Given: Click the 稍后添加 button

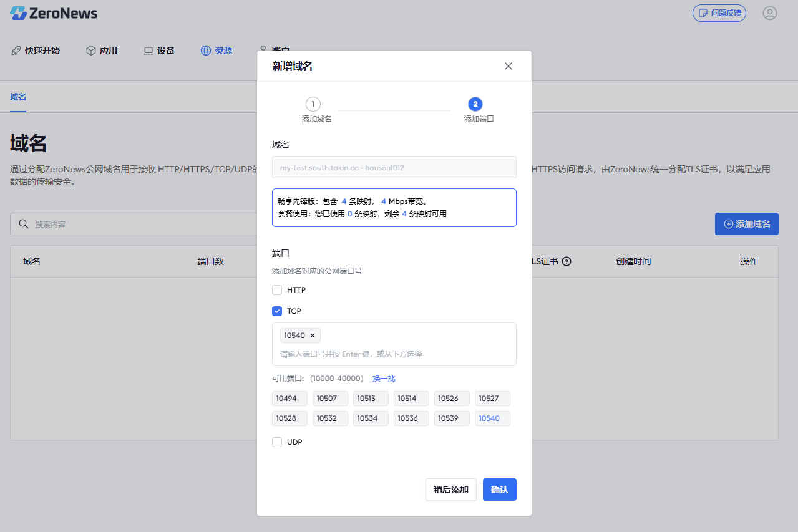Looking at the screenshot, I should [x=450, y=490].
